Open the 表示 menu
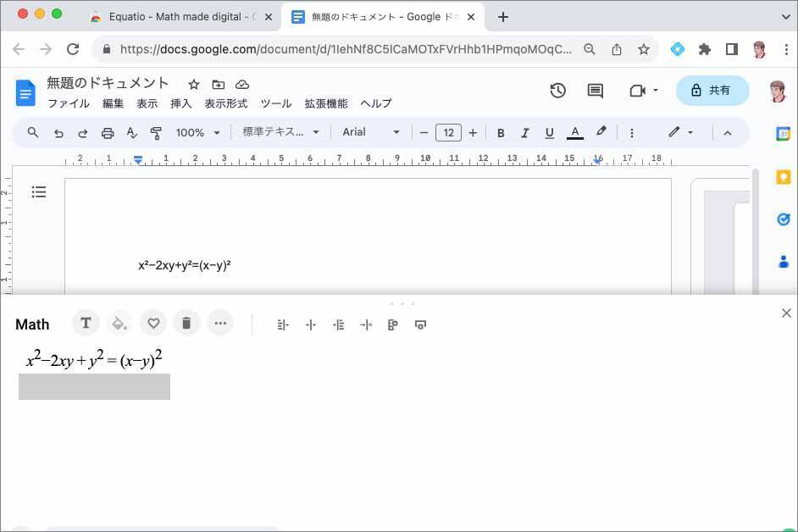Viewport: 798px width, 532px height. pyautogui.click(x=147, y=103)
